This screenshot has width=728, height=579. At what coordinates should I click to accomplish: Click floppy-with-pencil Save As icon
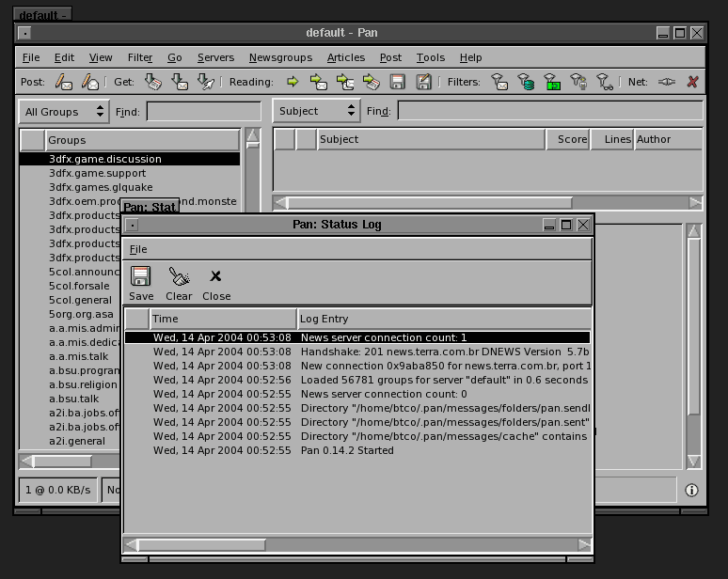[x=423, y=82]
